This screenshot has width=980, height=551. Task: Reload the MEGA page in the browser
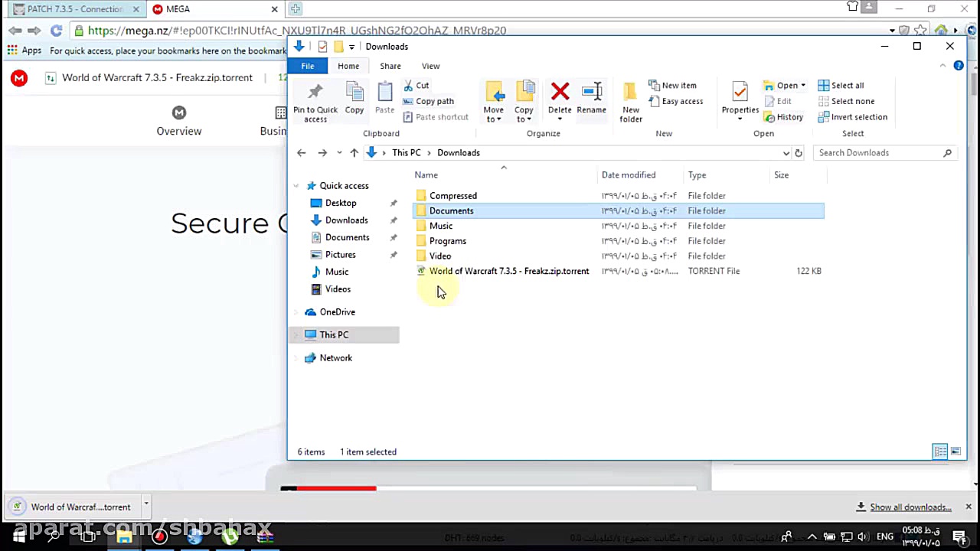pyautogui.click(x=56, y=31)
